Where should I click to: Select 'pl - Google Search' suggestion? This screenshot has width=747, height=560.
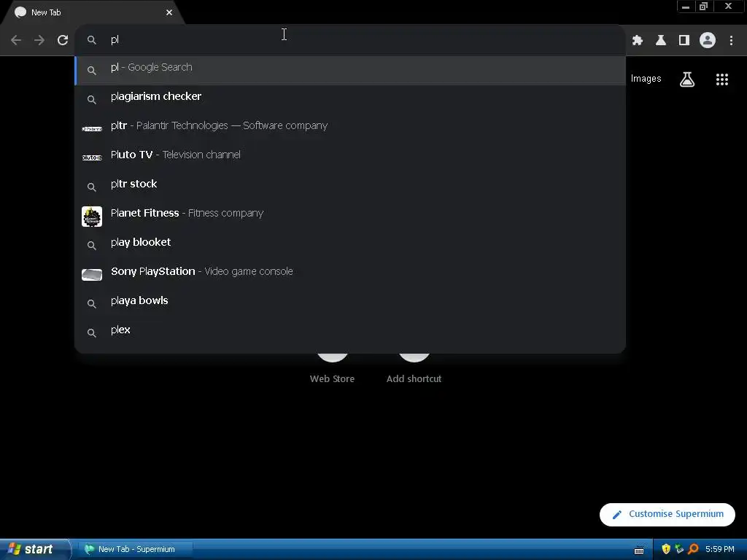click(x=350, y=71)
